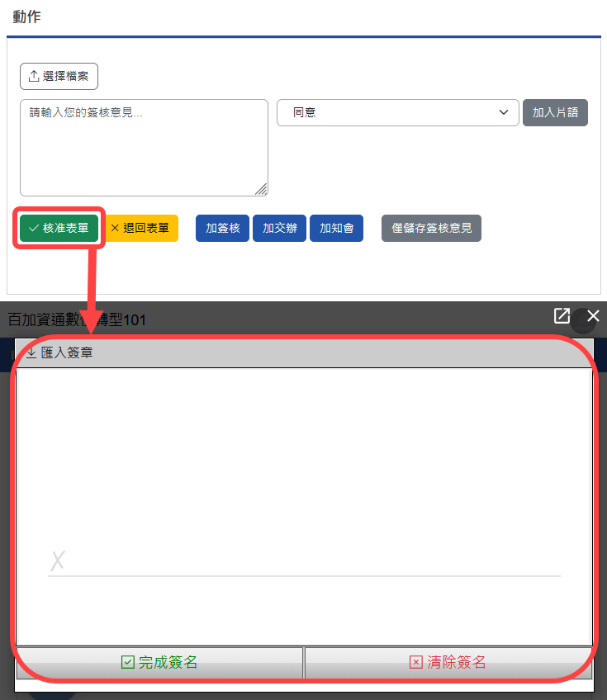Click the 加交辦 button
Viewport: 607px width, 700px height.
(280, 228)
